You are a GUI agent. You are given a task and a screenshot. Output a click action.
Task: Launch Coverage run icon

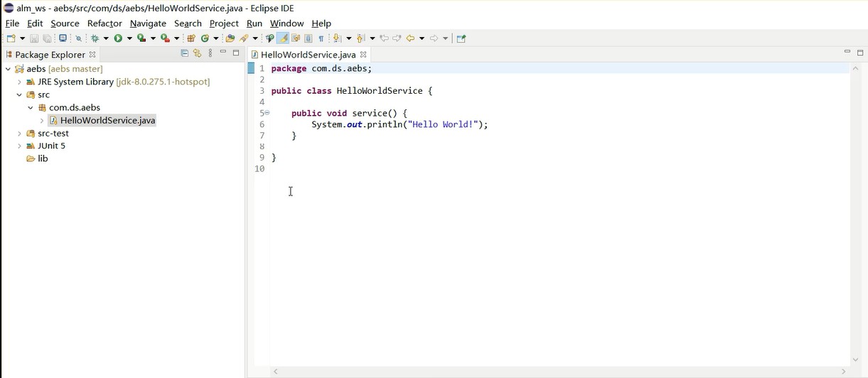(141, 38)
